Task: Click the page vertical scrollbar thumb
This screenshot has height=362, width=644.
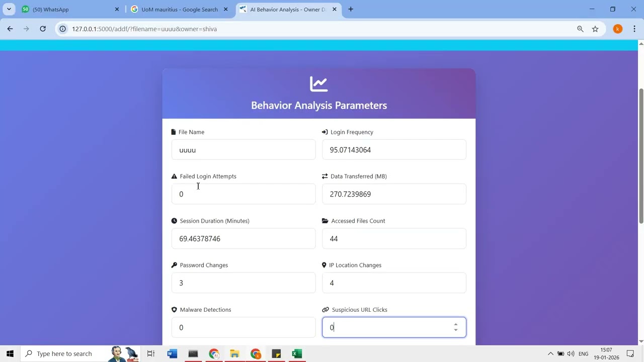Action: pyautogui.click(x=641, y=156)
